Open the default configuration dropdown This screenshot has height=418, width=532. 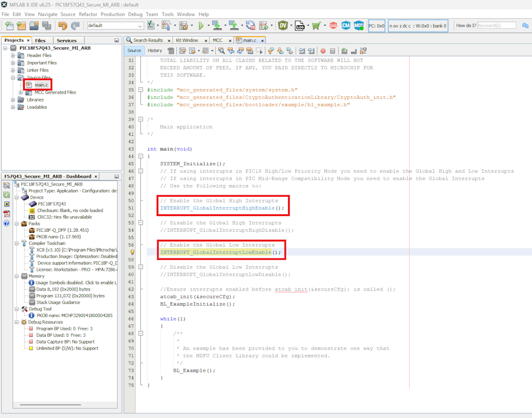140,26
